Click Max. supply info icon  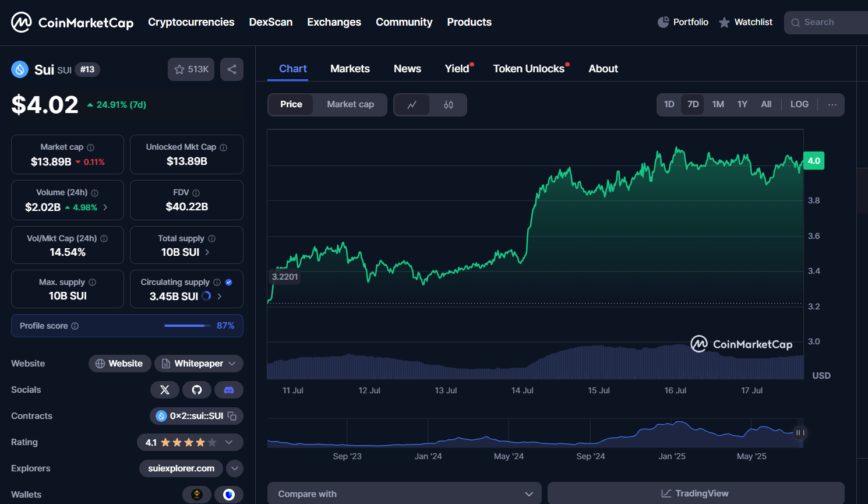tap(92, 282)
